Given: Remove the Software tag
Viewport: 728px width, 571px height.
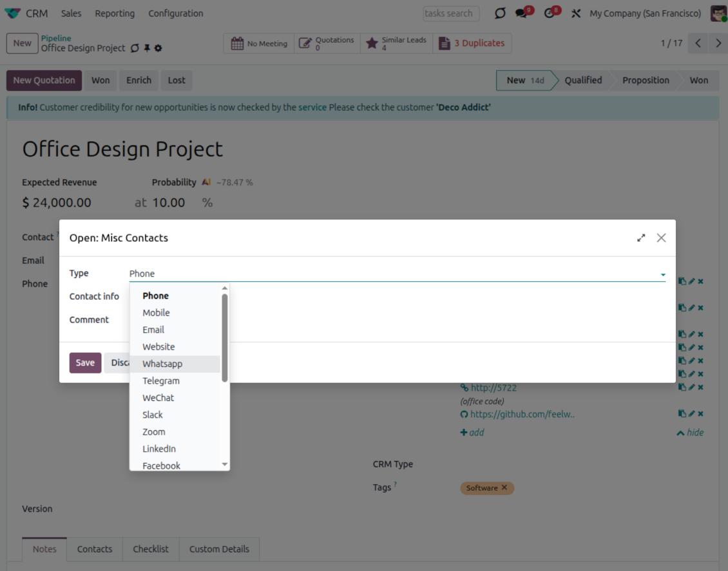Looking at the screenshot, I should (504, 488).
